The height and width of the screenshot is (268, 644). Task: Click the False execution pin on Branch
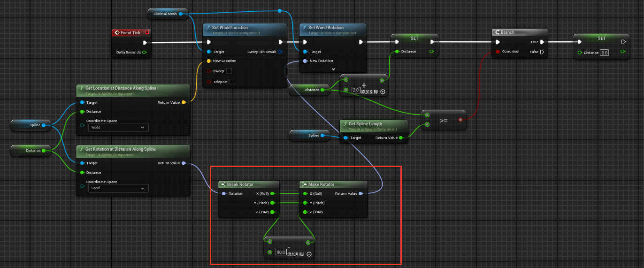542,52
